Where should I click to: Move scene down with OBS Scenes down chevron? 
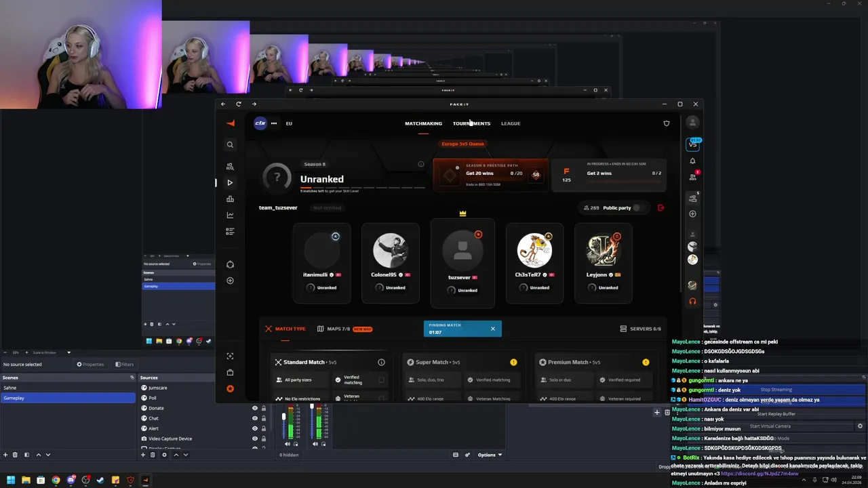[x=49, y=455]
